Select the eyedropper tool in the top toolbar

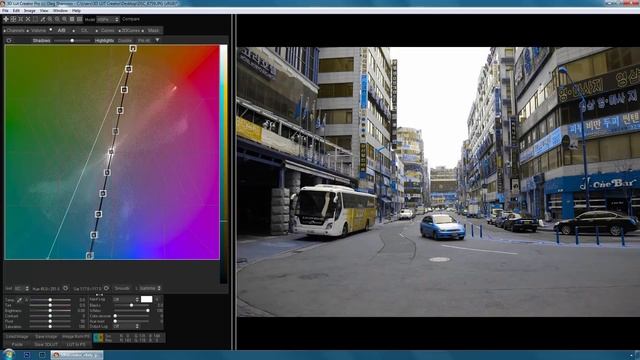[x=42, y=19]
